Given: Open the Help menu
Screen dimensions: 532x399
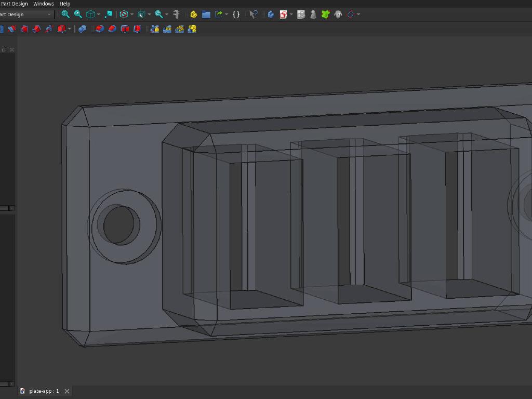Looking at the screenshot, I should pyautogui.click(x=64, y=4).
